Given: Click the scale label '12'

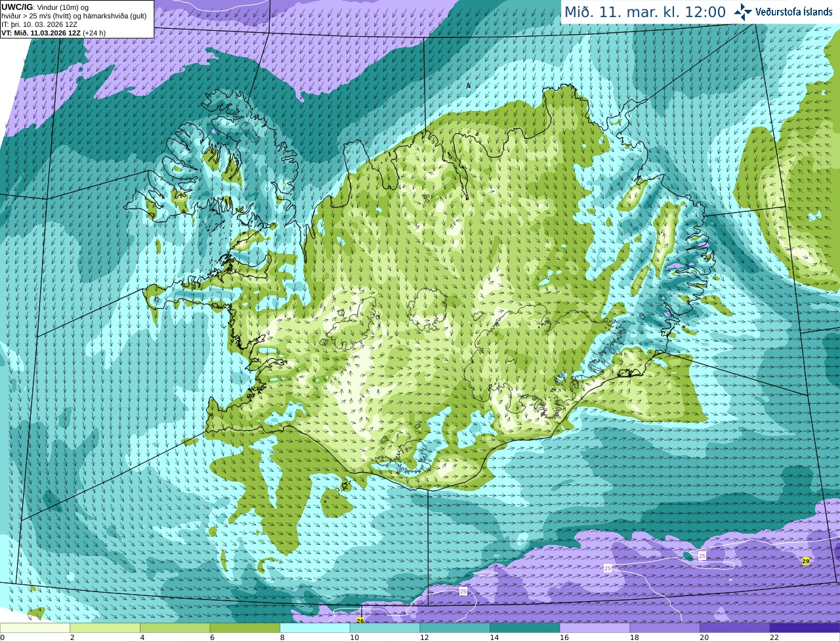Looking at the screenshot, I should [424, 637].
